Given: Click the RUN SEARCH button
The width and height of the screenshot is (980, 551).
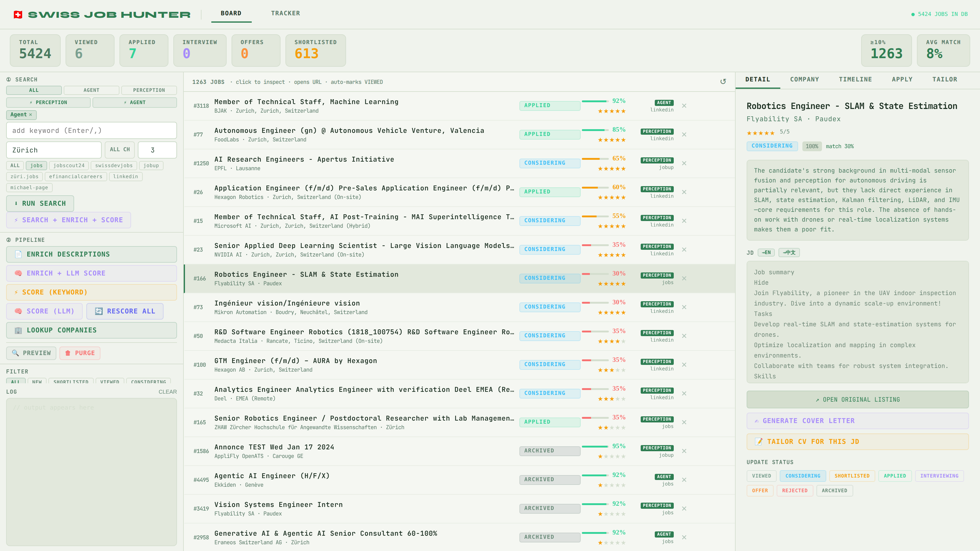Looking at the screenshot, I should (40, 204).
